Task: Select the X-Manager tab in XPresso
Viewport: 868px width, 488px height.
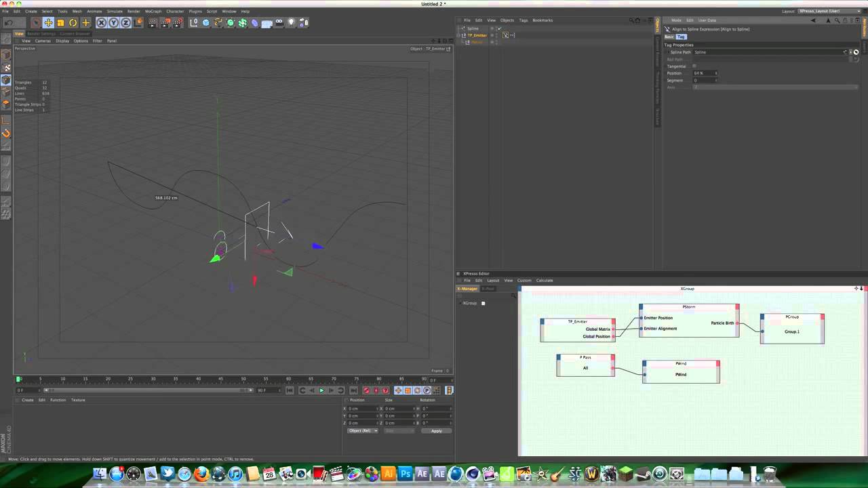Action: click(x=467, y=289)
